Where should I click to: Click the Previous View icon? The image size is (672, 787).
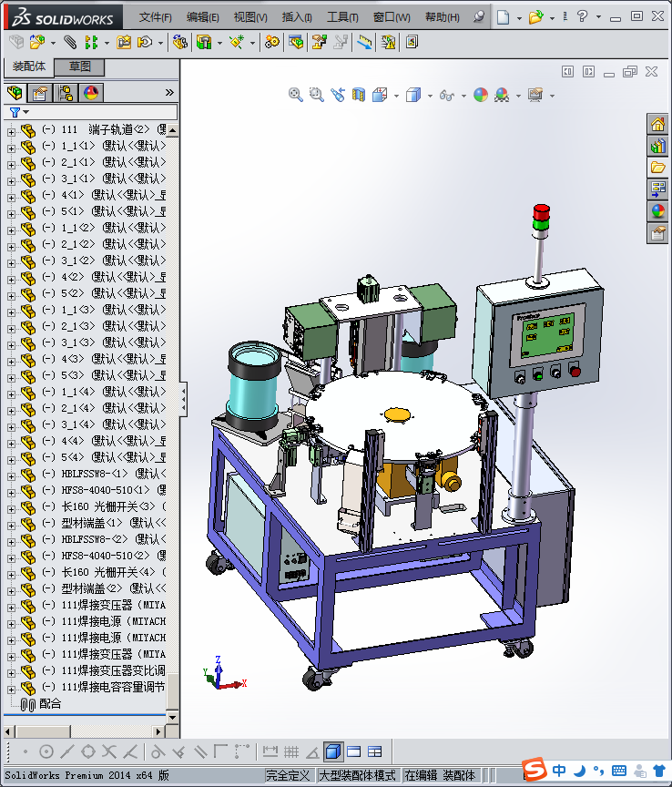pyautogui.click(x=338, y=95)
